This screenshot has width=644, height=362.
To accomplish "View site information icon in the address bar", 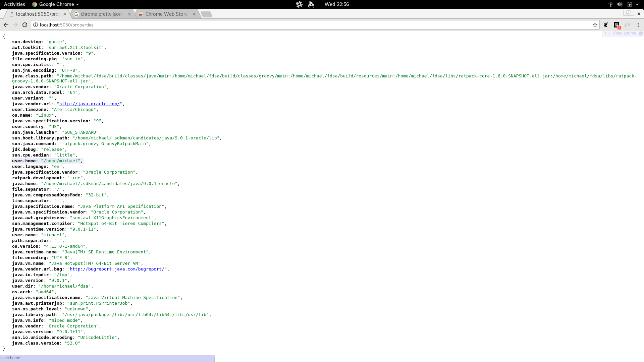I will 36,25.
